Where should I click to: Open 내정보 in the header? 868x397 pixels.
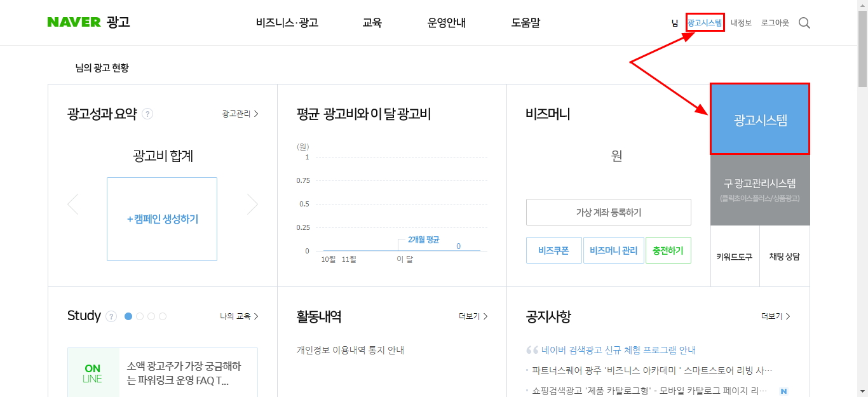tap(741, 23)
